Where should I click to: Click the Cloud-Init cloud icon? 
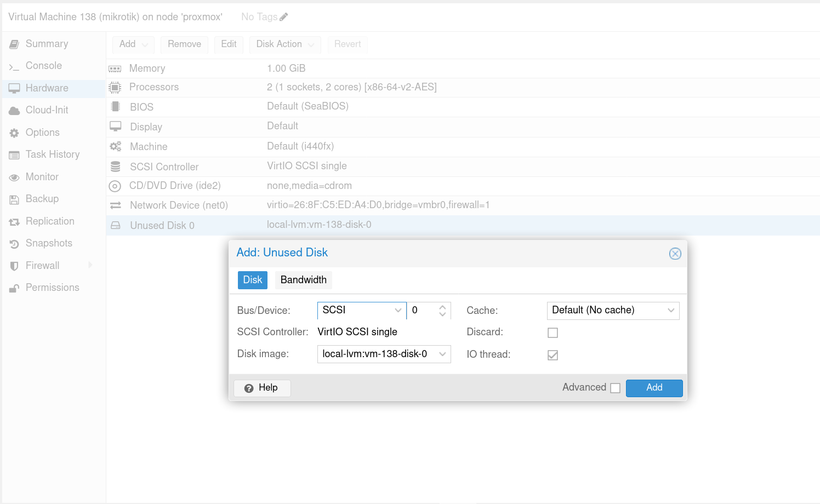14,111
